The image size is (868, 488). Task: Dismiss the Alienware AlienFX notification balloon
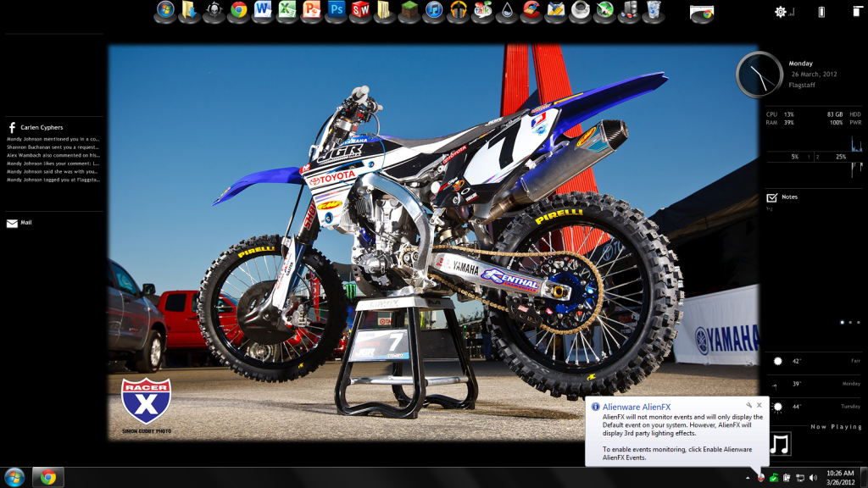(759, 405)
